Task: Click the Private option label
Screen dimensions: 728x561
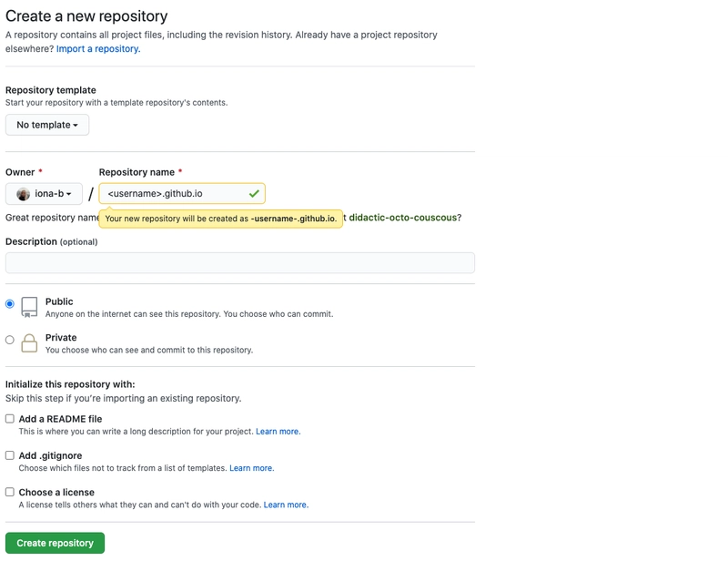Action: pos(61,338)
